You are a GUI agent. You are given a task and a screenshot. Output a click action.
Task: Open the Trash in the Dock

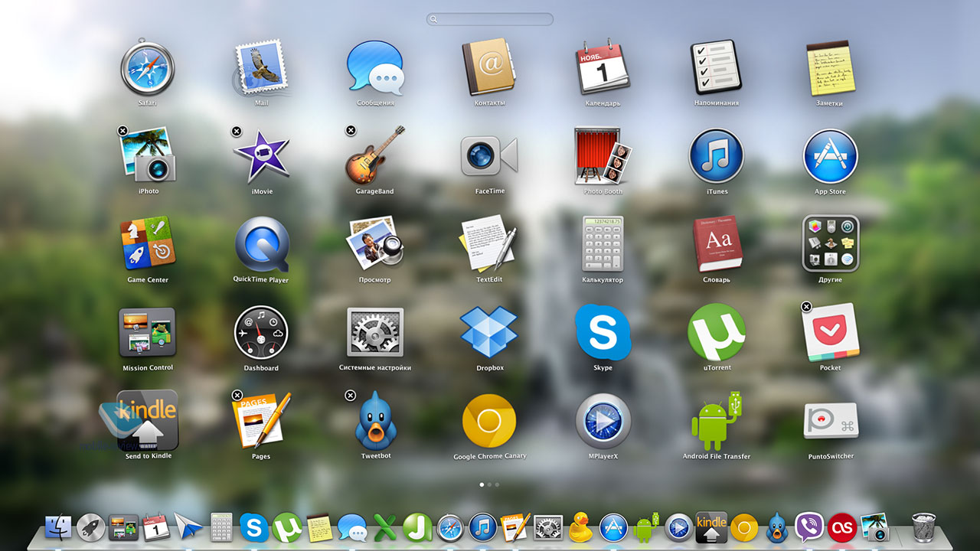click(925, 527)
